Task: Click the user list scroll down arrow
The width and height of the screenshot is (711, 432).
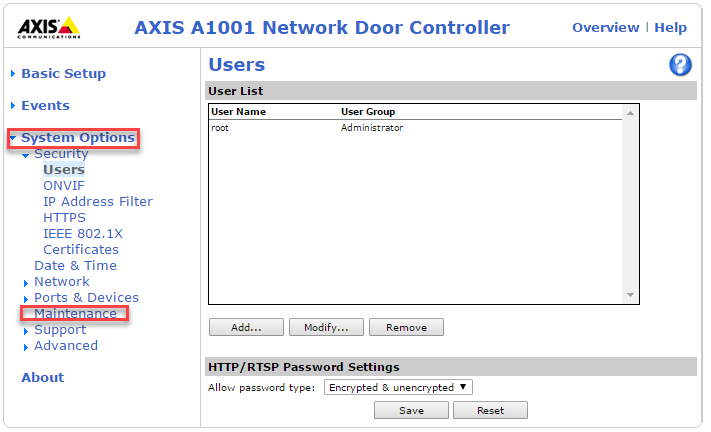Action: coord(630,295)
